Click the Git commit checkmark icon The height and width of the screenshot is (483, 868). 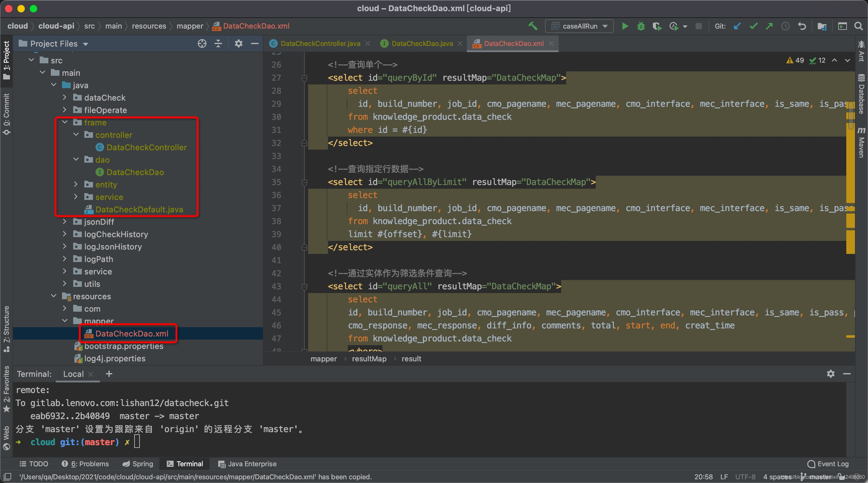point(753,26)
